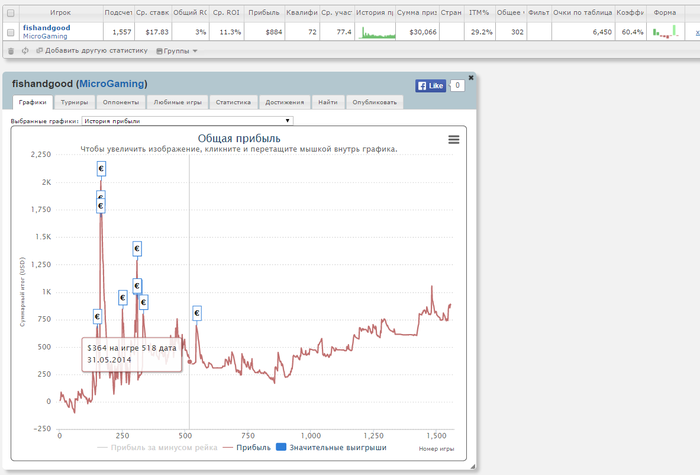Click the 60.4% coefficient cell
The height and width of the screenshot is (475, 700).
630,32
